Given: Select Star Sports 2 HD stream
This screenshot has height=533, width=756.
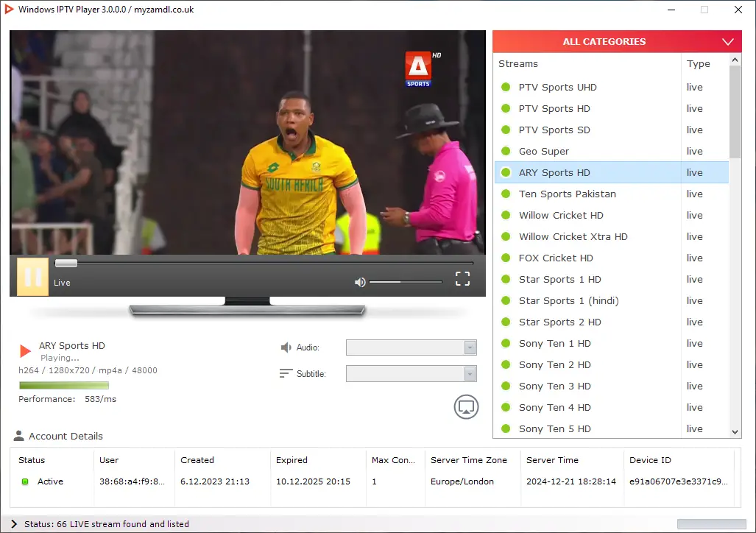Looking at the screenshot, I should [612, 322].
